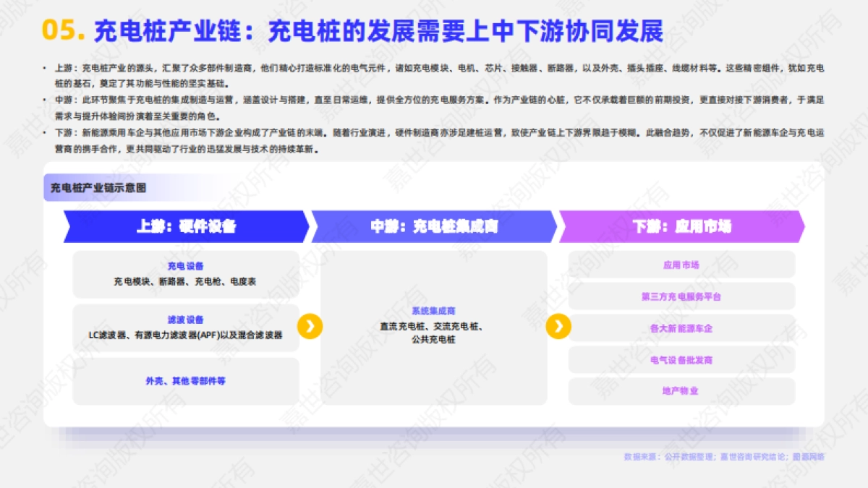Select the 上游：硬件设备 blue banner

point(186,226)
